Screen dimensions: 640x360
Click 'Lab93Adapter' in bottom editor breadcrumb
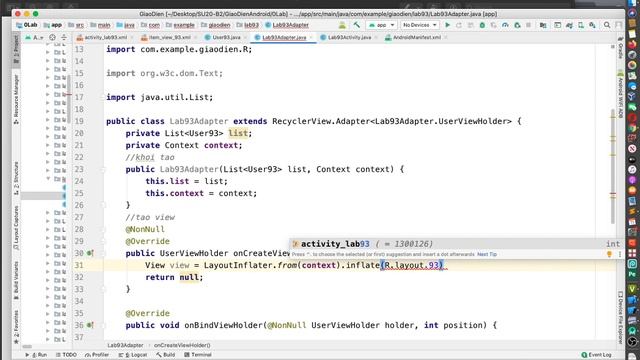(125, 345)
